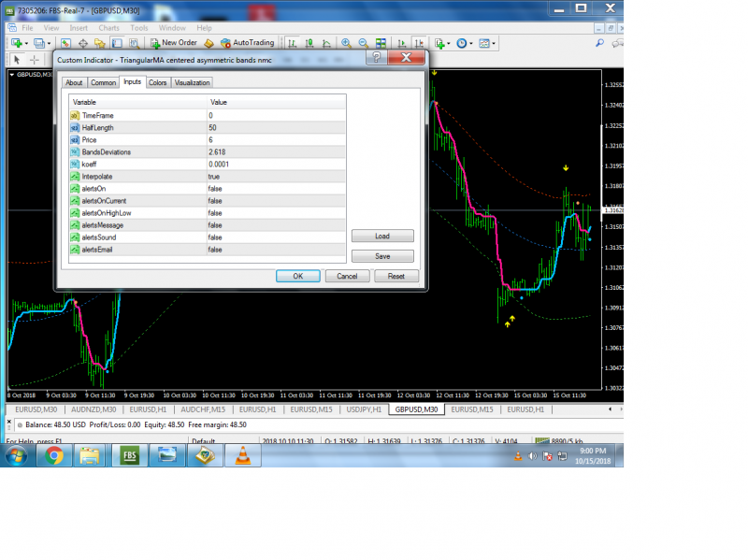Expand the periodicity clock dropdown
Viewport: 748px width, 560px height.
(x=471, y=43)
